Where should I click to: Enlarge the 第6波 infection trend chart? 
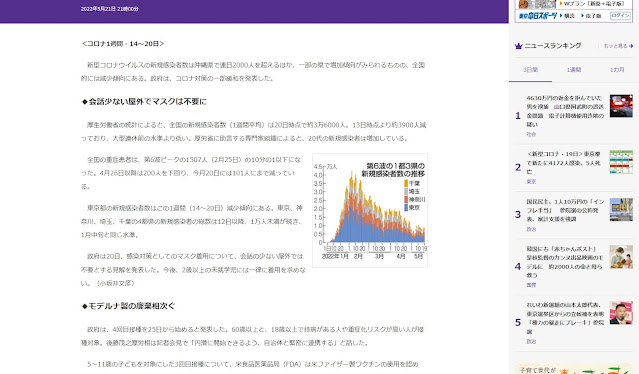[370, 210]
